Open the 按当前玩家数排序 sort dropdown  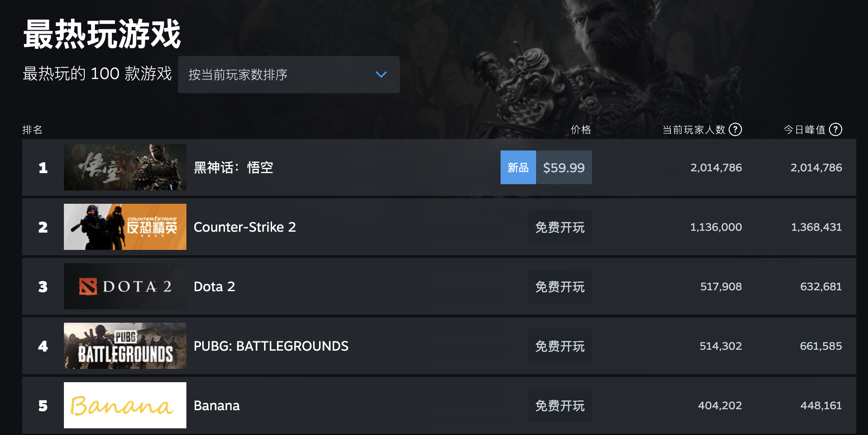point(288,75)
